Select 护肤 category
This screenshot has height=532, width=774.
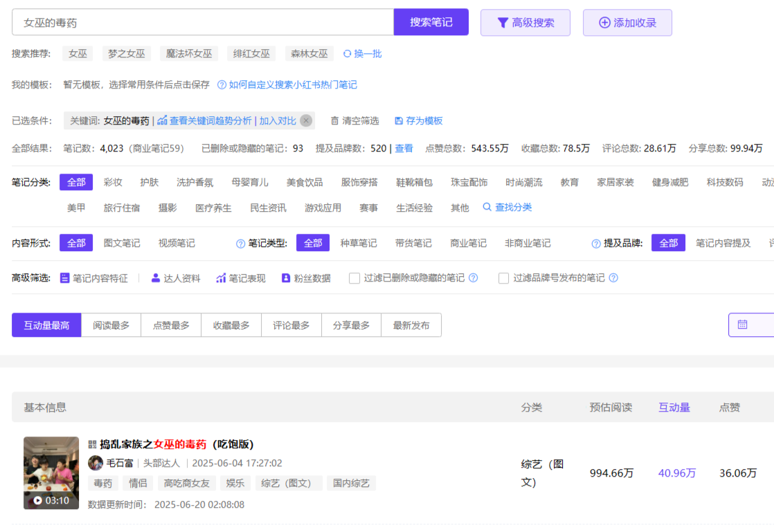pos(149,183)
